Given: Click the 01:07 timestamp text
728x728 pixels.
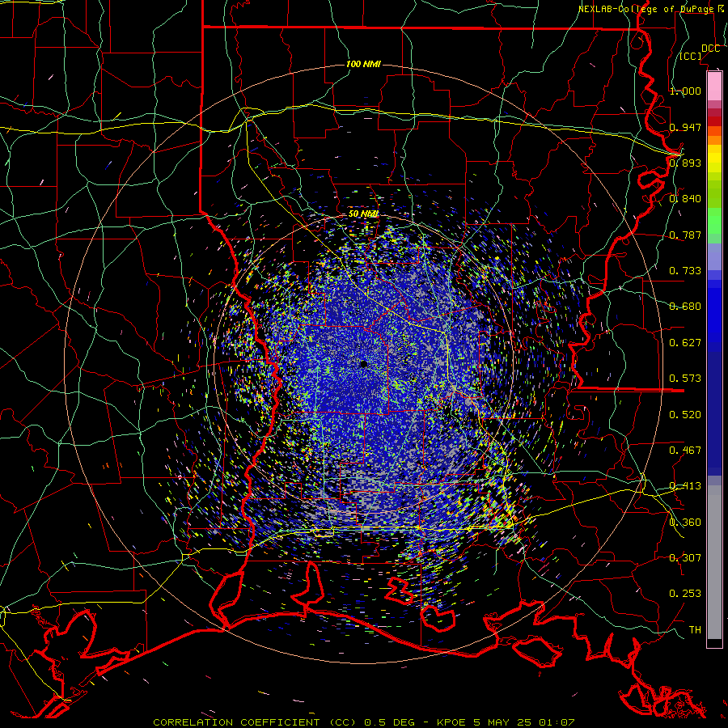Looking at the screenshot, I should [557, 722].
